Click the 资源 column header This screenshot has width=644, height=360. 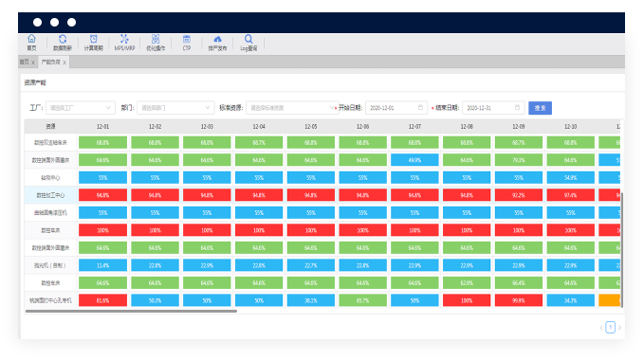coord(50,127)
